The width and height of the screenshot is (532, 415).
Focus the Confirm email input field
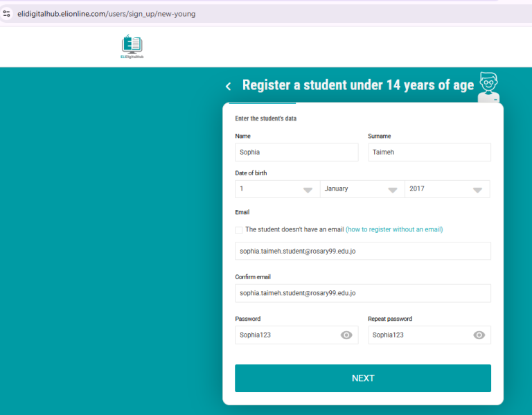[x=362, y=293]
